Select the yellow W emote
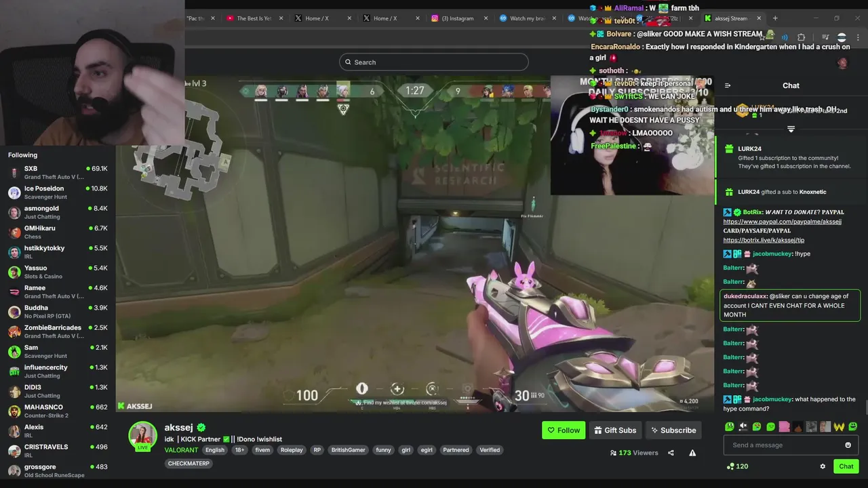Viewport: 868px width, 488px height. point(839,426)
